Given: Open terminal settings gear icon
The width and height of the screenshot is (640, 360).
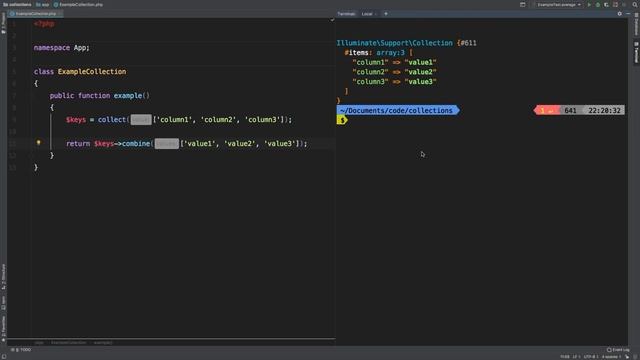Looking at the screenshot, I should (620, 13).
